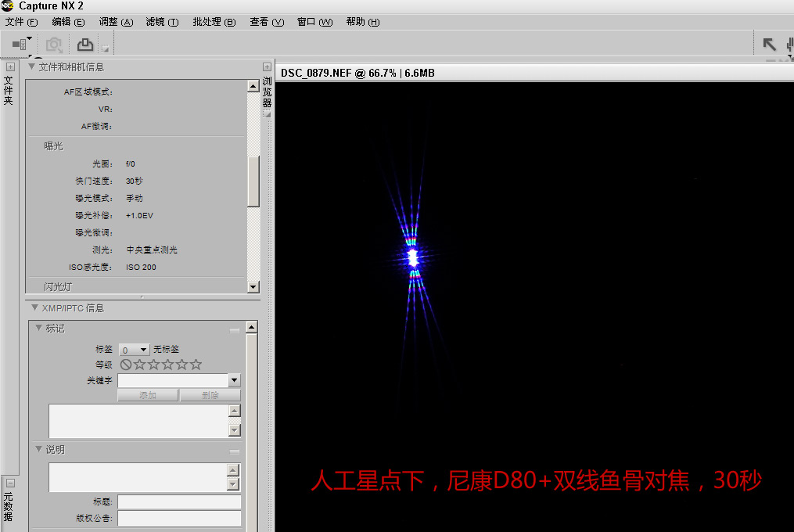Minimize the 标记 section bar
Image resolution: width=794 pixels, height=532 pixels.
[235, 330]
